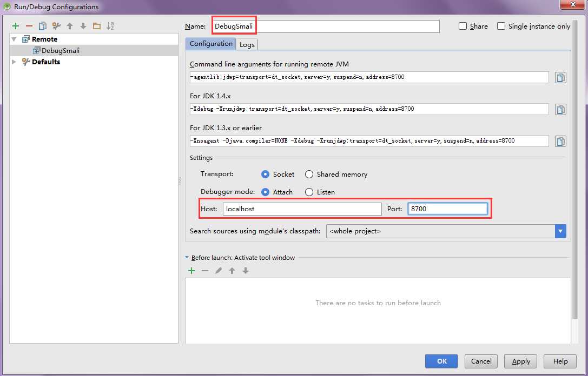
Task: Open the edit defaults wrench icon
Action: click(x=56, y=26)
